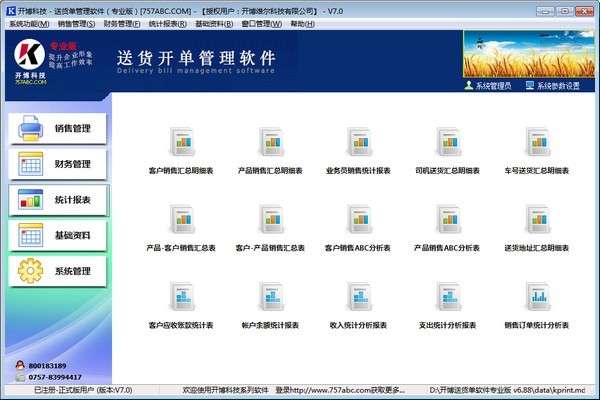The height and width of the screenshot is (400, 600).
Task: Open 客户应收账款统计表 report icon
Action: click(x=181, y=297)
